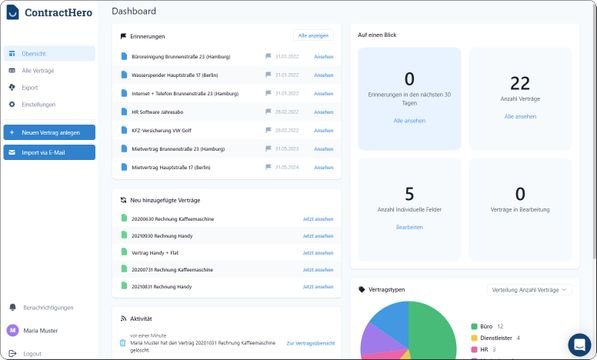Viewport: 597px width, 360px height.
Task: Click Jetzt ansehen for 20210930 Rechnung Handy
Action: point(318,236)
